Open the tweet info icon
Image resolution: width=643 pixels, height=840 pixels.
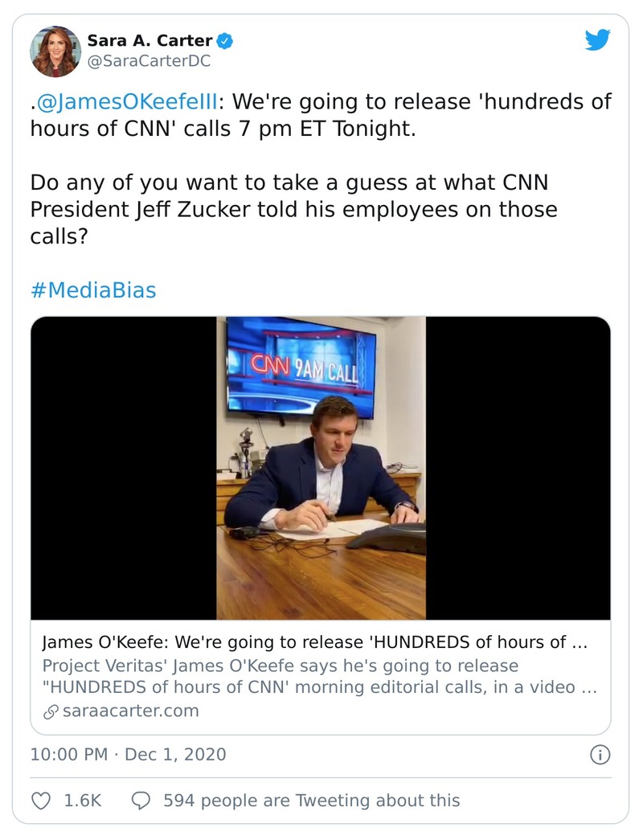(600, 755)
